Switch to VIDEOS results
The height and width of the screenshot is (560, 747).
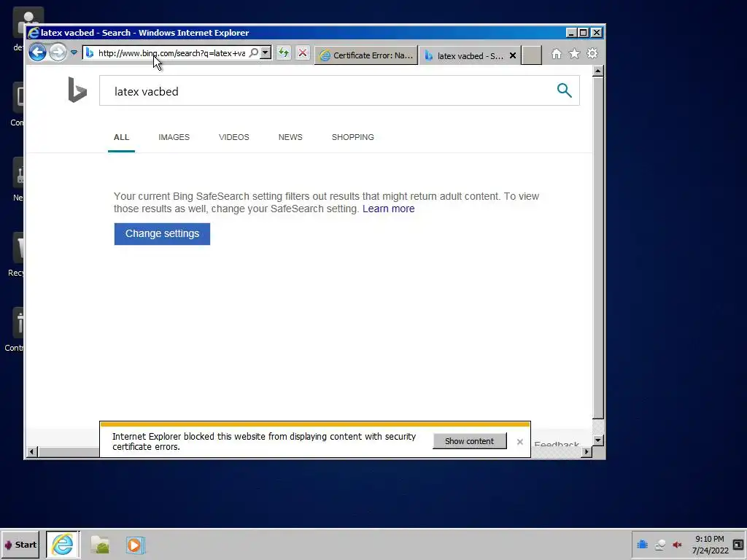(x=234, y=137)
